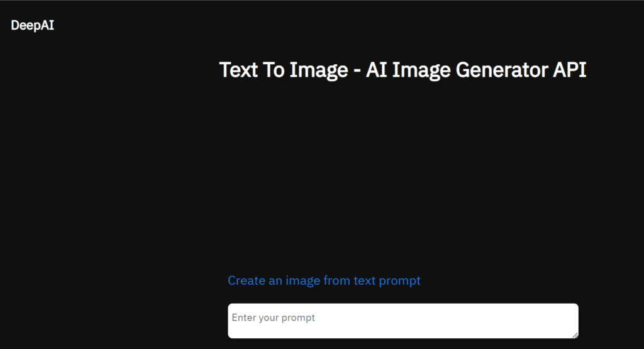Click the blue text about text prompt
Screen dimensions: 644x349
pyautogui.click(x=324, y=281)
